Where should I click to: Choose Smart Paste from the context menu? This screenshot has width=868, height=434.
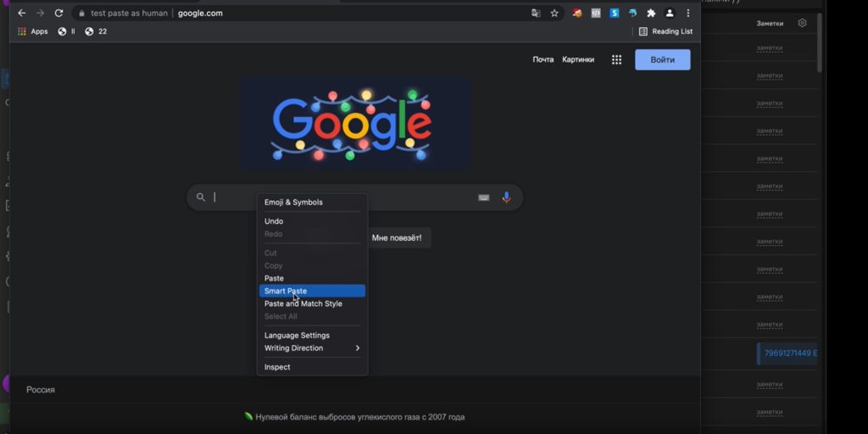pyautogui.click(x=312, y=291)
